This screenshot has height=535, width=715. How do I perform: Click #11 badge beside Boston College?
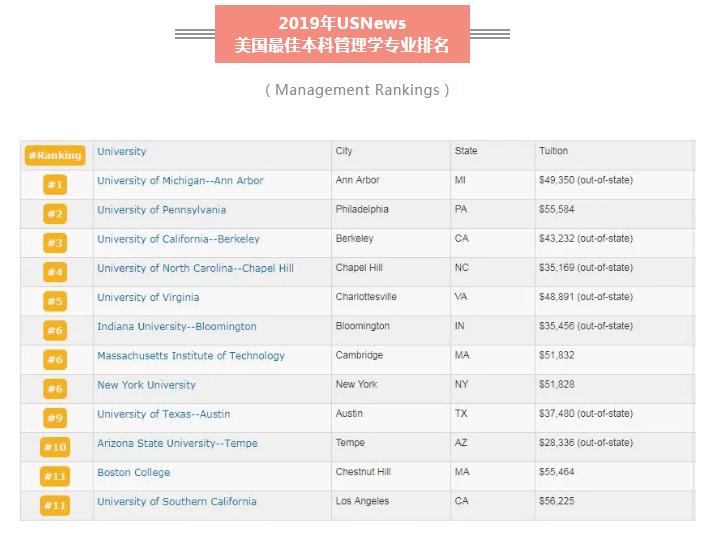55,477
